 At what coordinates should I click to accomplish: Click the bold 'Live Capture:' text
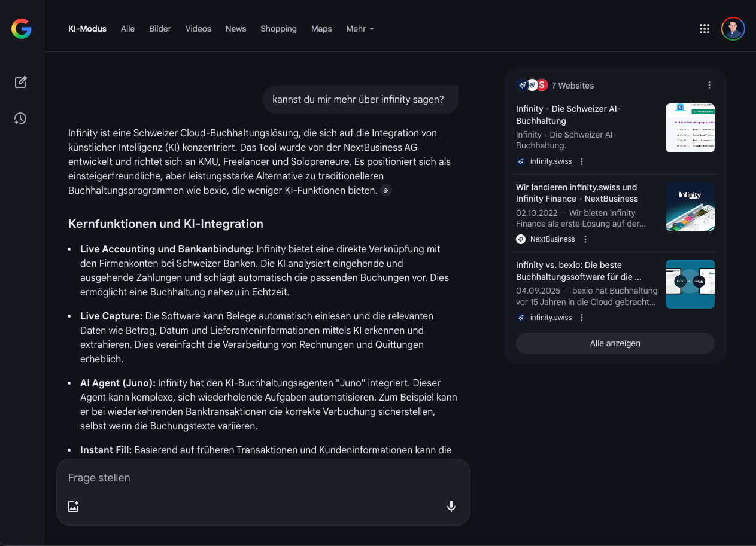pyautogui.click(x=111, y=316)
